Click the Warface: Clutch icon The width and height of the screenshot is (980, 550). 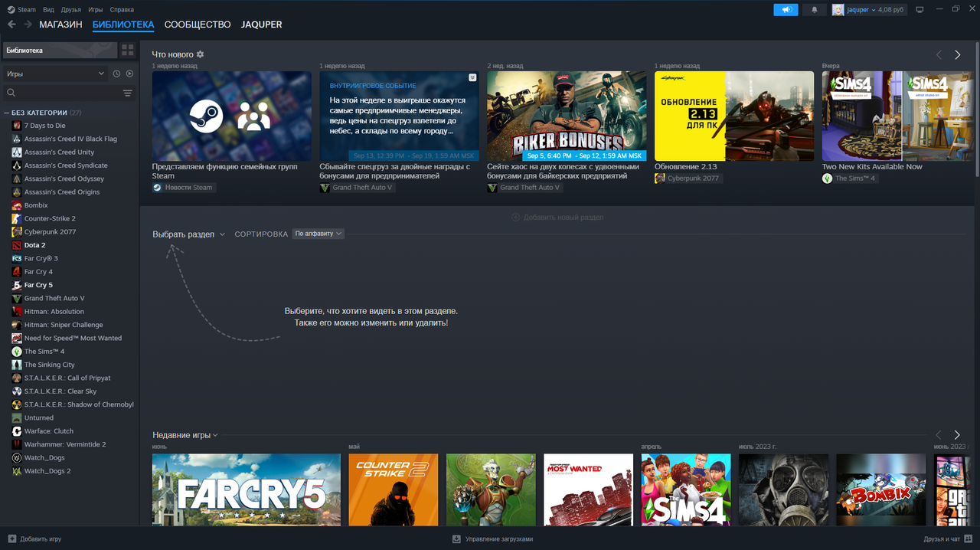point(17,431)
